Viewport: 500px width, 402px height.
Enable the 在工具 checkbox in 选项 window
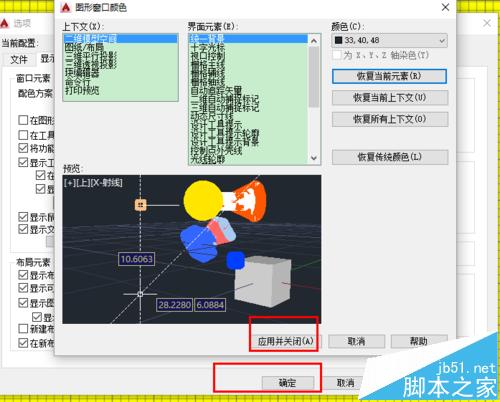[x=23, y=135]
